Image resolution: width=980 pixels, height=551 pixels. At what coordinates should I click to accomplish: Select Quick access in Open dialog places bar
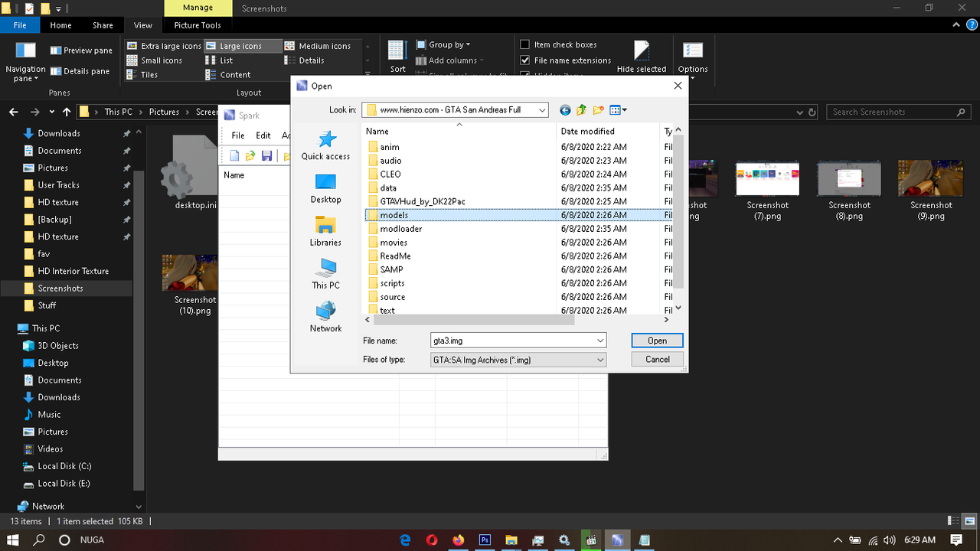click(x=325, y=145)
